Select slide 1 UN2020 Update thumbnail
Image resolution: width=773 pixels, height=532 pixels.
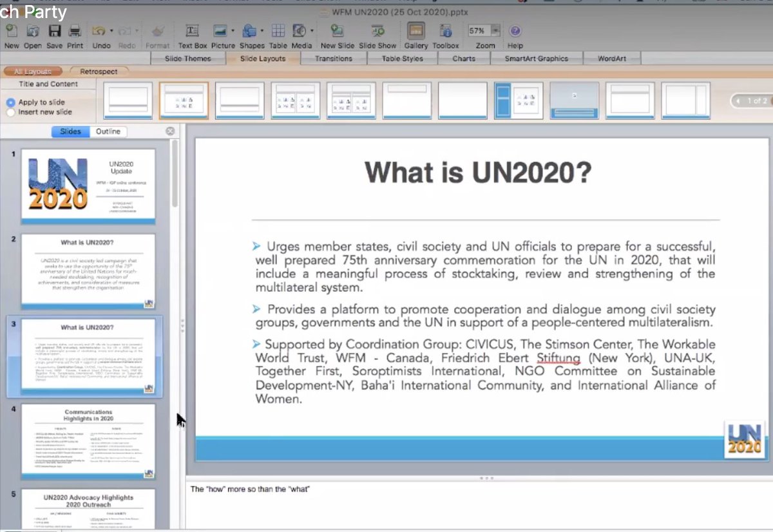pos(88,186)
